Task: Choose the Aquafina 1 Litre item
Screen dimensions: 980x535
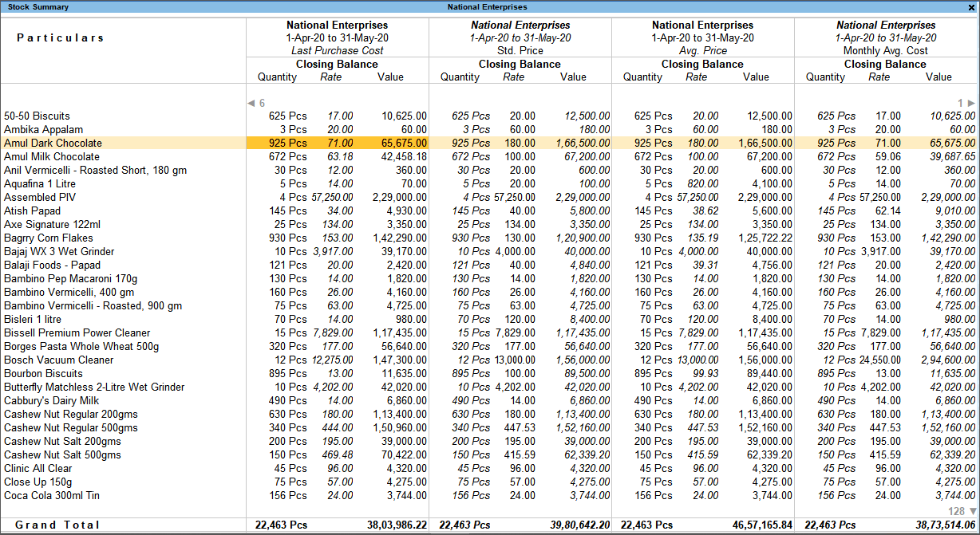Action: 39,183
